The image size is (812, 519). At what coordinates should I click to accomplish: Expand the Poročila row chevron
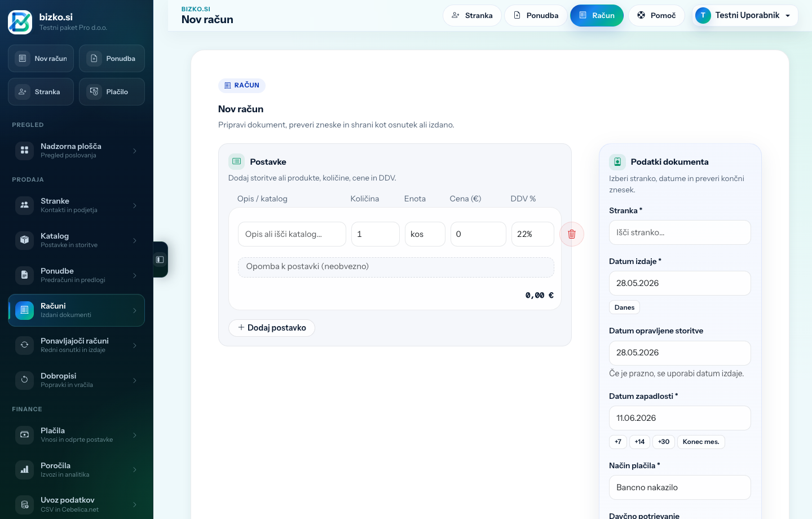(135, 470)
